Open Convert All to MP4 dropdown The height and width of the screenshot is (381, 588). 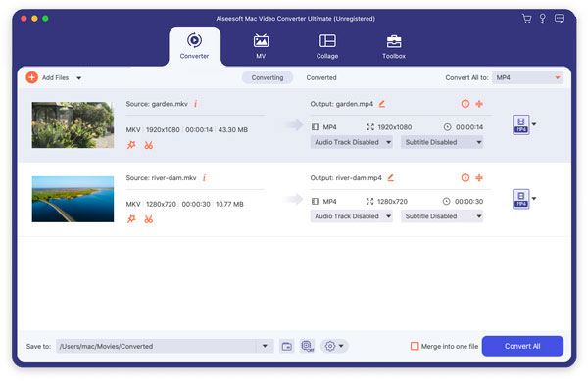click(527, 77)
